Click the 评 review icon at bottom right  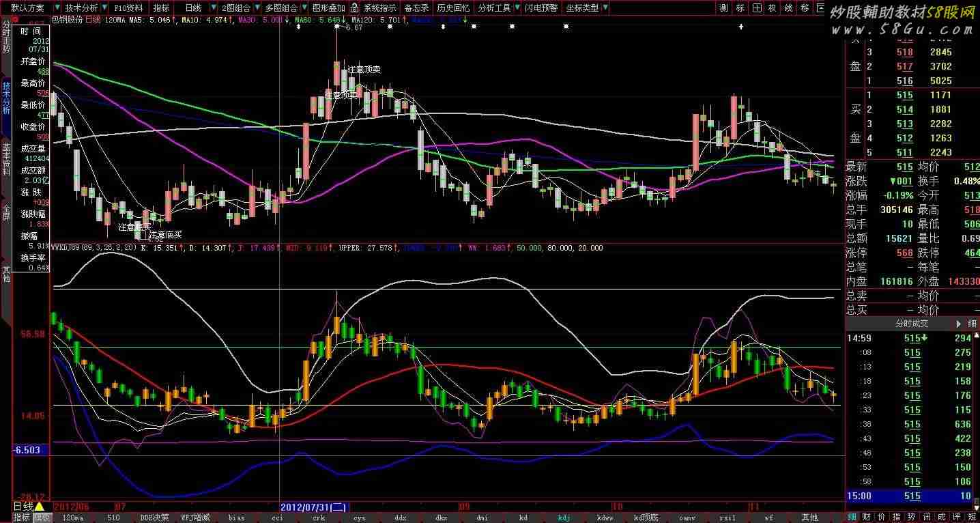point(957,517)
